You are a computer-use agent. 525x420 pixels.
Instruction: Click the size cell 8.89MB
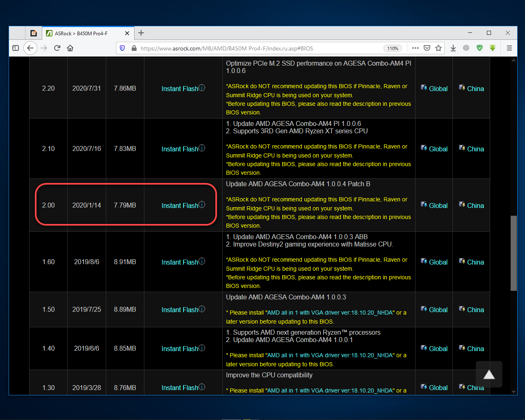click(125, 310)
